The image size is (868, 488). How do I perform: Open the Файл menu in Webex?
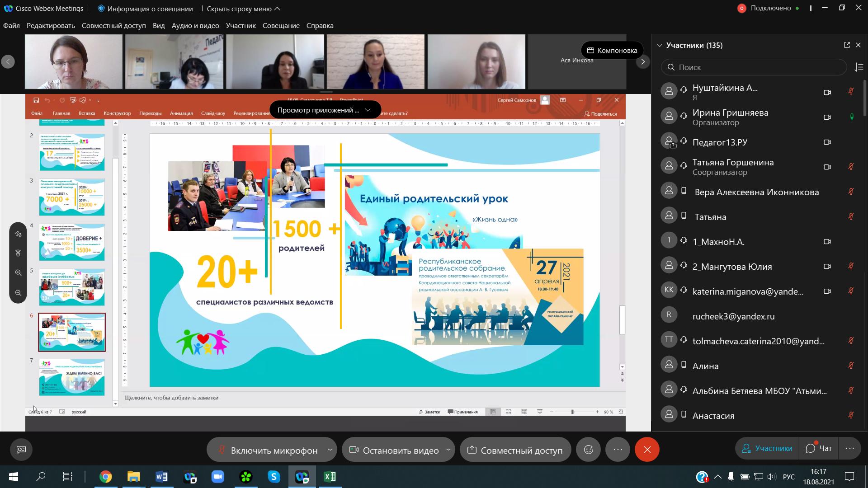(x=11, y=26)
